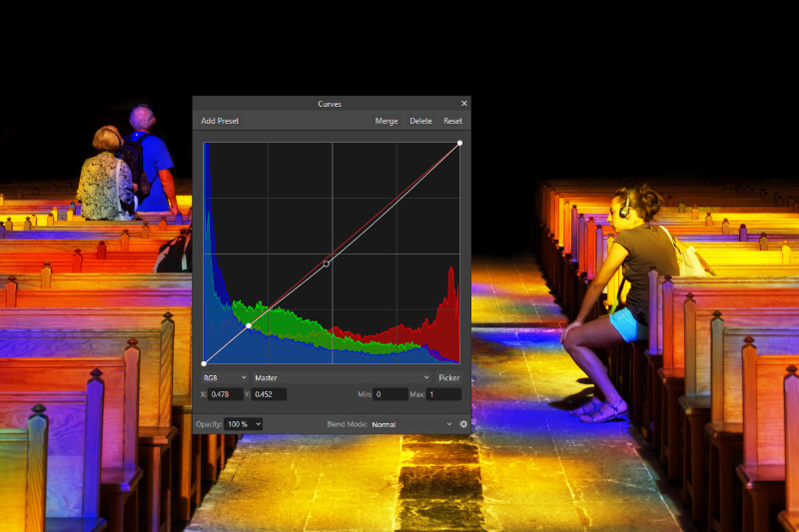Click the Min value field
The height and width of the screenshot is (532, 799).
coord(391,394)
